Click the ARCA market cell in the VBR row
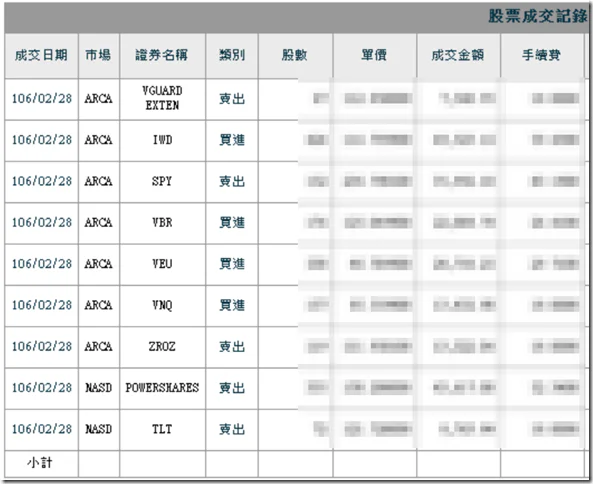 pos(98,222)
